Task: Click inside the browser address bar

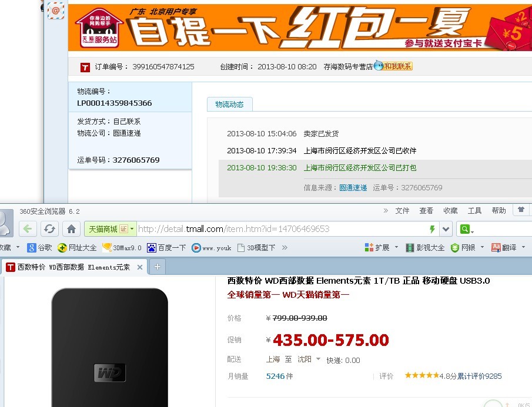Action: (x=265, y=228)
